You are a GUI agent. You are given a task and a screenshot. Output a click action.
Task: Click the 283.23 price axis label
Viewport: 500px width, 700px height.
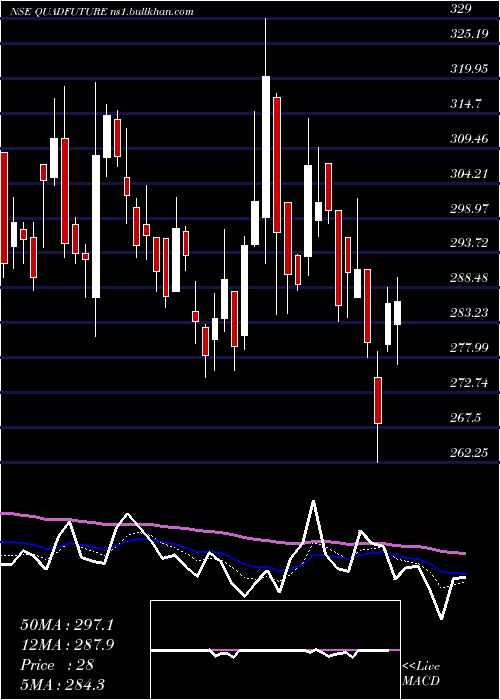[469, 313]
